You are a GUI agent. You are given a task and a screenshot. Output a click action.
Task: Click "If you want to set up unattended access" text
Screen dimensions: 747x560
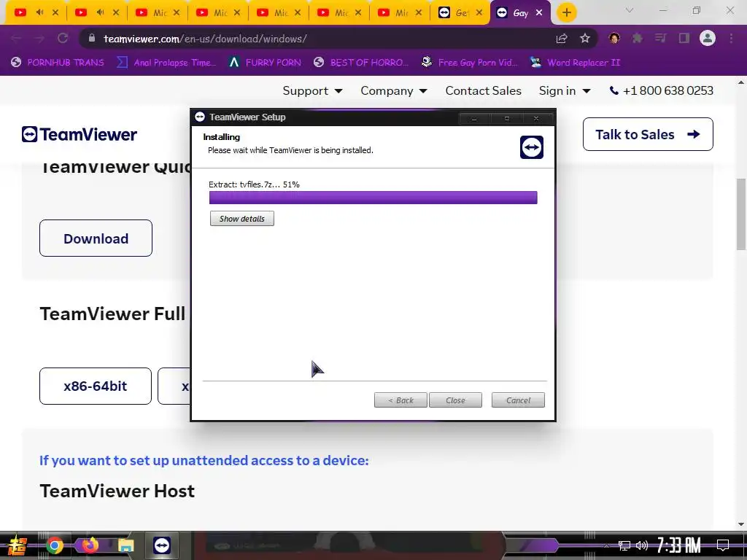[204, 461]
